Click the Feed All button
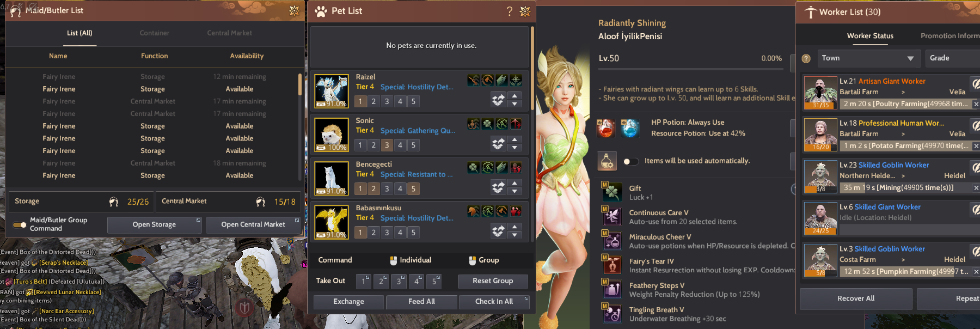 [x=421, y=302]
